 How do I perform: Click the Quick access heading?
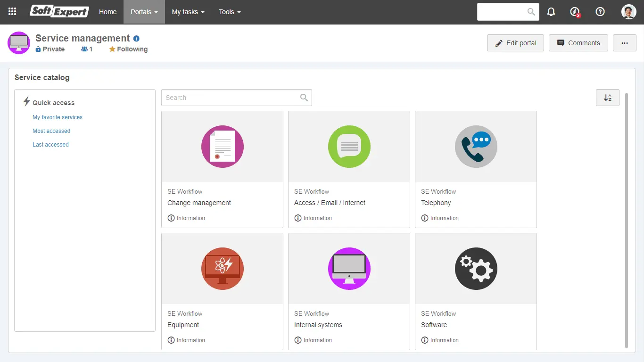[x=53, y=103]
